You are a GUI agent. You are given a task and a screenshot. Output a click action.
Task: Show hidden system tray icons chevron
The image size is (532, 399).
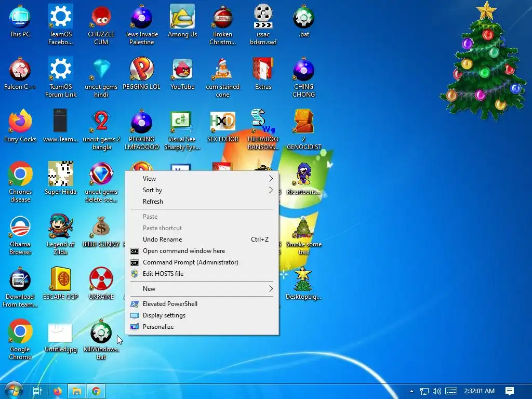click(411, 391)
